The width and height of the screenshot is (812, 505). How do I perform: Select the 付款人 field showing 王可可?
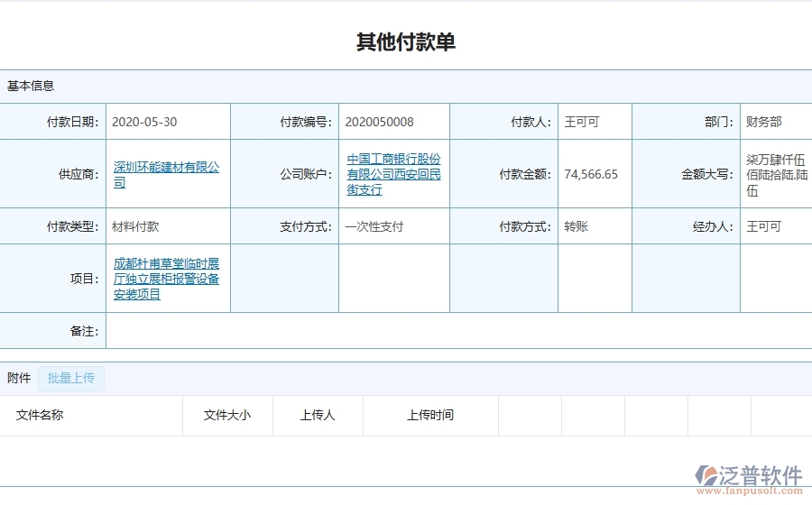point(581,122)
